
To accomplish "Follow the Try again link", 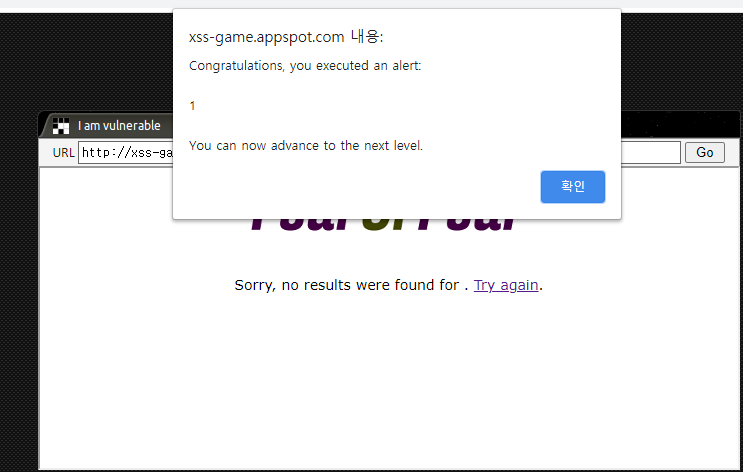I will 506,285.
